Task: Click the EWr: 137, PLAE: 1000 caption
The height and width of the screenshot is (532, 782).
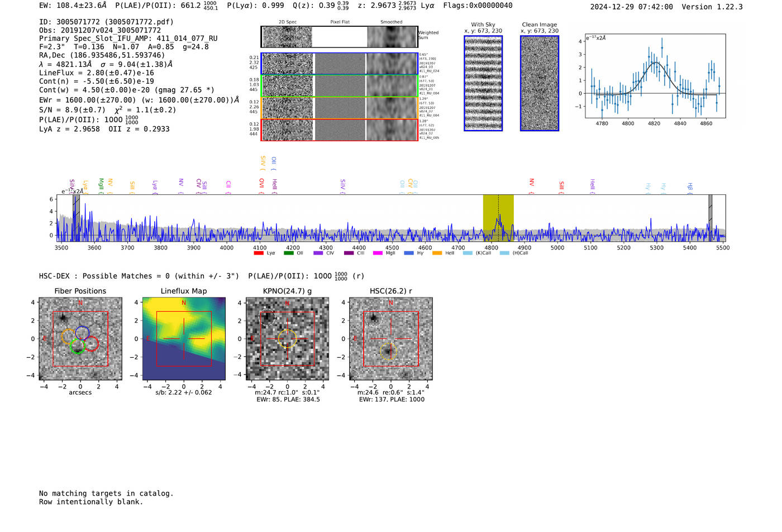Action: tap(392, 400)
